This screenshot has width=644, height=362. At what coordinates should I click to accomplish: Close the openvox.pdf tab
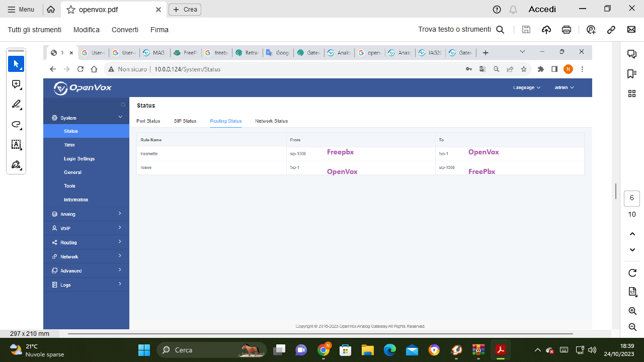coord(158,9)
